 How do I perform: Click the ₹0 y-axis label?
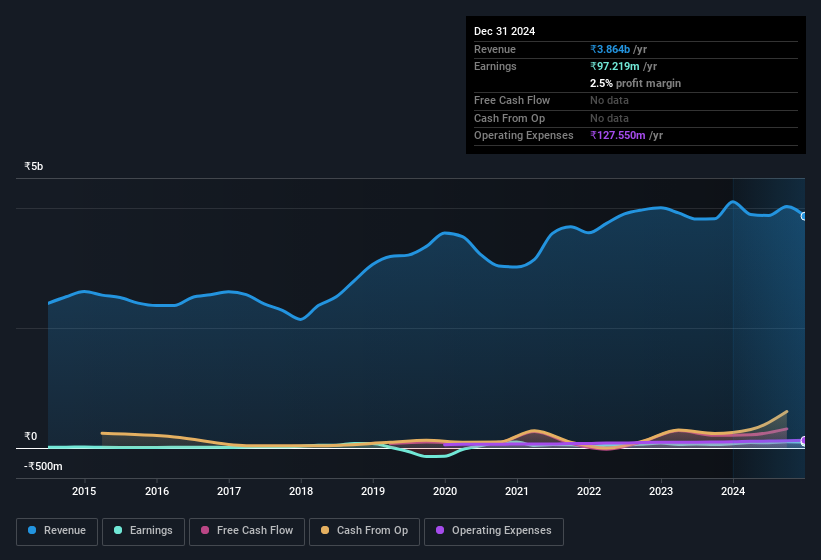[30, 436]
